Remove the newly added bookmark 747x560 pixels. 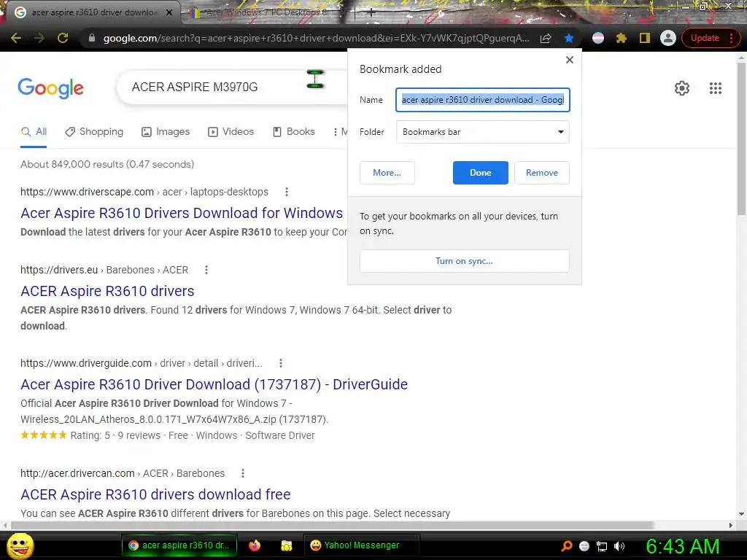[542, 173]
